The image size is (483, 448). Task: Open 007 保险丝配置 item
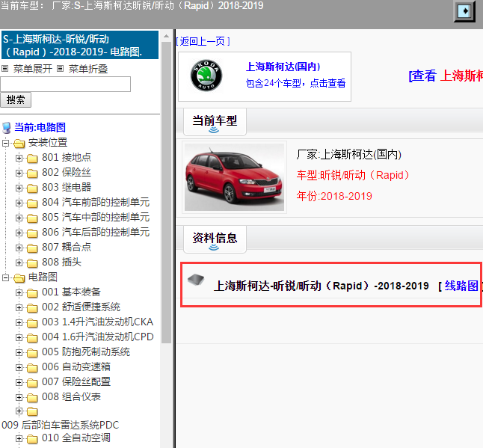pos(76,381)
